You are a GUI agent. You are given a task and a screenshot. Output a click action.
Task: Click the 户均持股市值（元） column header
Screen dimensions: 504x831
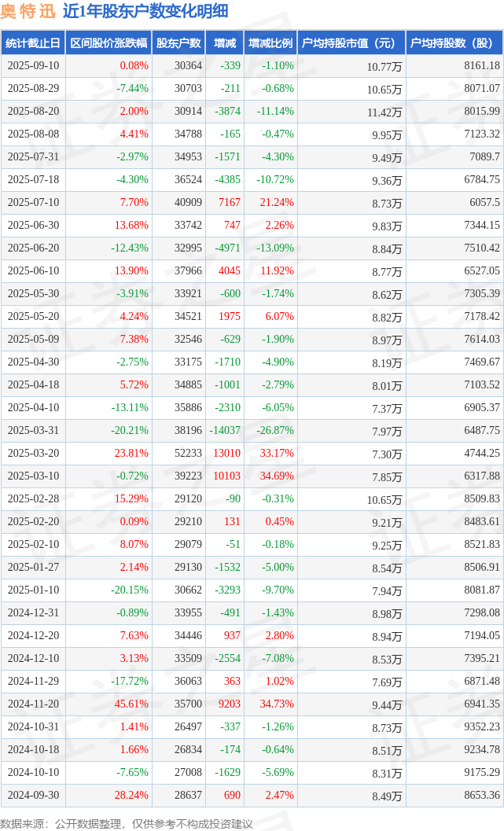[351, 43]
